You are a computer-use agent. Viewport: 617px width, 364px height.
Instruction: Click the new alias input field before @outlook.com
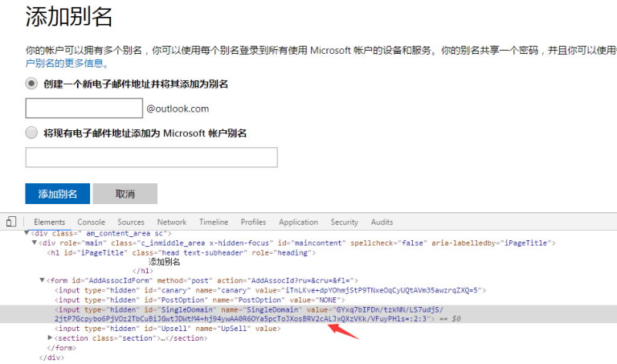click(84, 108)
